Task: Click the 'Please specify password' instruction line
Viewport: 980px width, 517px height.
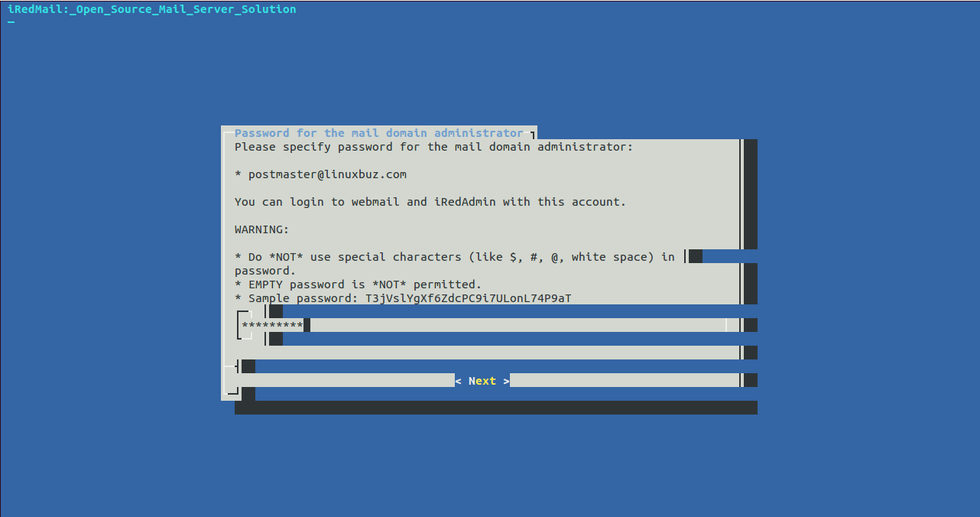Action: [434, 147]
